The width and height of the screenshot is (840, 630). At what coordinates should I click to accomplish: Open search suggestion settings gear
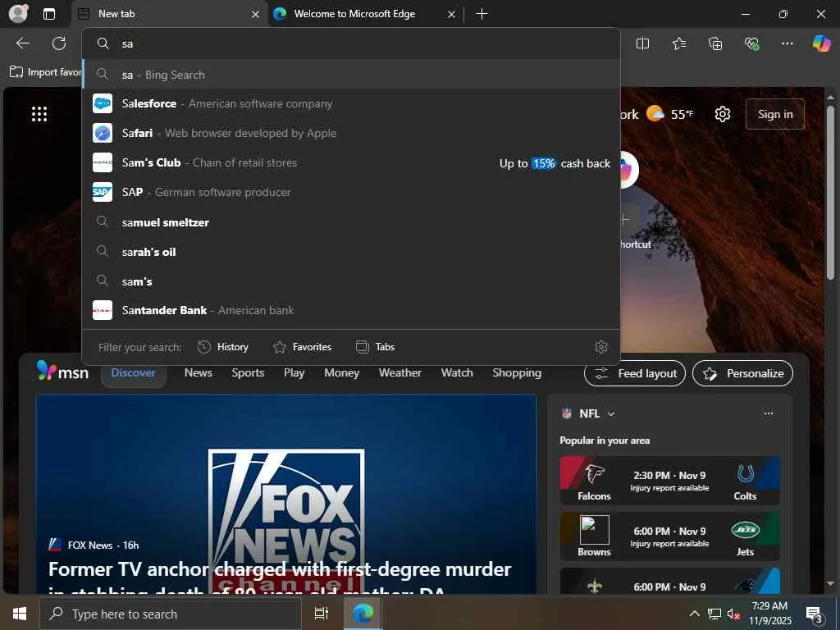tap(601, 347)
